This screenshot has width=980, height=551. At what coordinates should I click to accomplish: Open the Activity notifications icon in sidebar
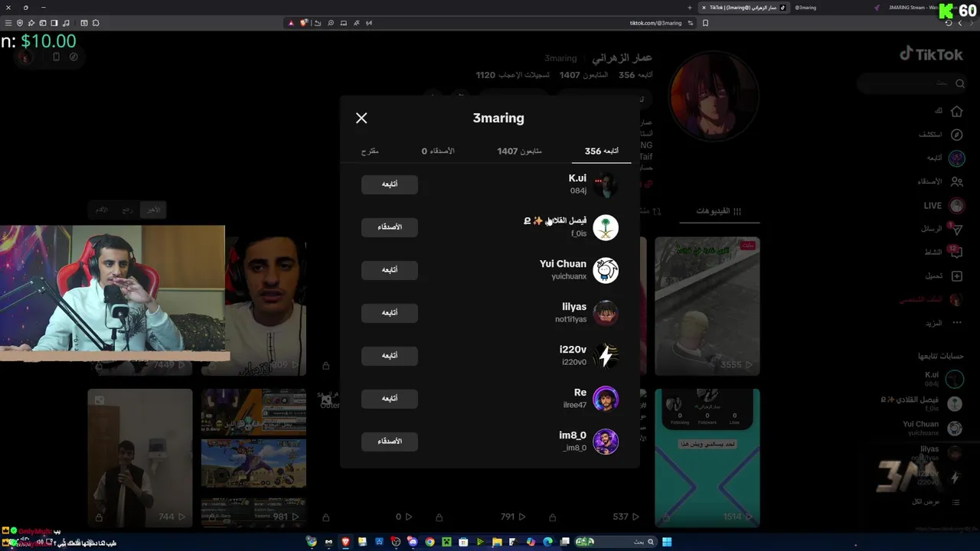tap(955, 252)
